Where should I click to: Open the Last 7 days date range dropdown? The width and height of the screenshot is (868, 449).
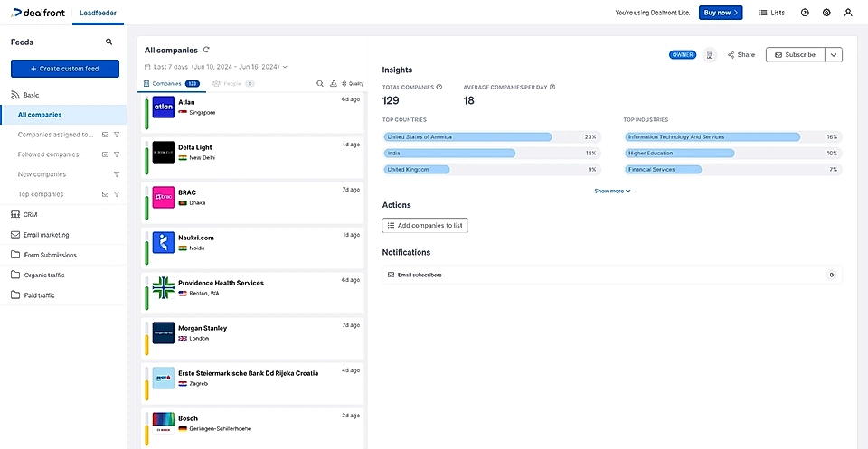[216, 67]
